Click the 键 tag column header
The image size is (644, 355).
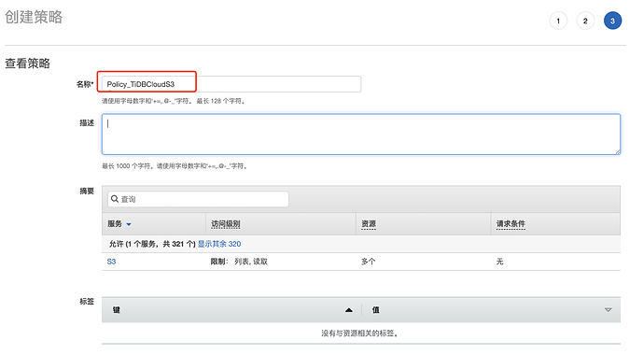[x=117, y=310]
